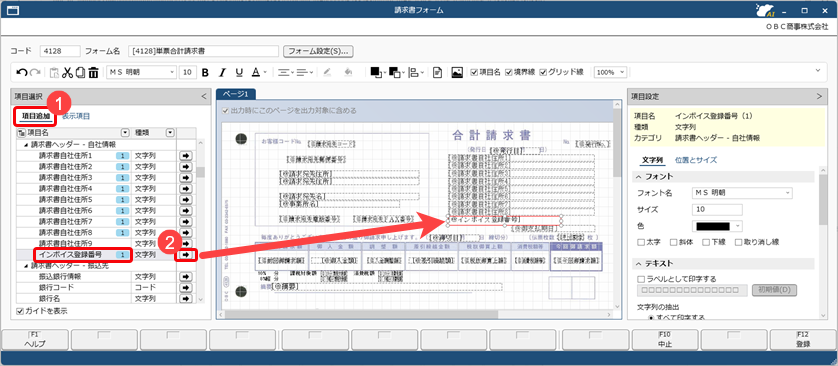
Task: Toggle ガイドを表示 checkbox
Action: [x=20, y=310]
